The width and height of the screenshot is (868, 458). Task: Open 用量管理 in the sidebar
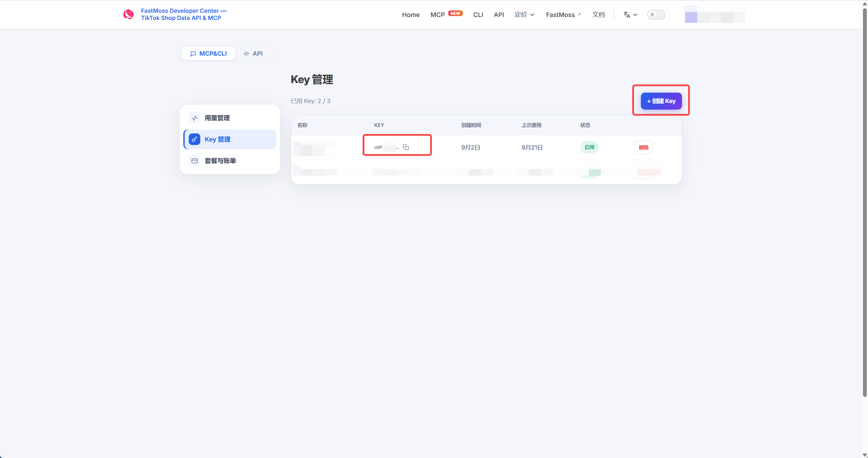[230, 118]
